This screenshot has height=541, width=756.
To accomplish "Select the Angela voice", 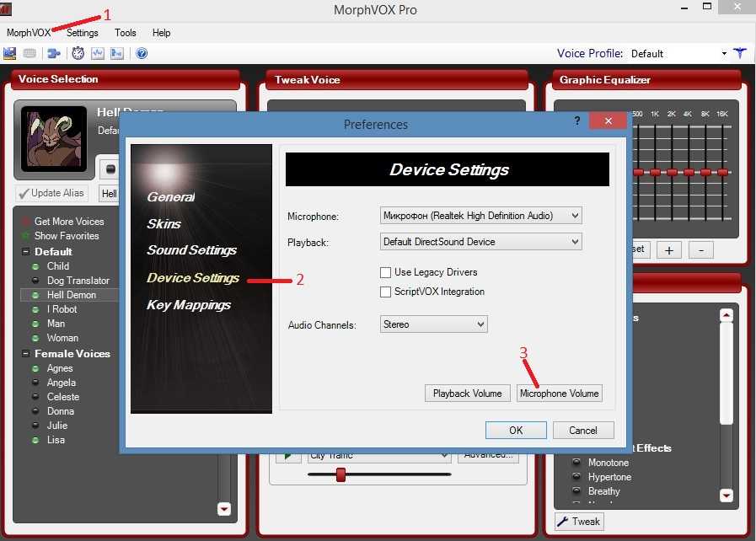I will [62, 383].
